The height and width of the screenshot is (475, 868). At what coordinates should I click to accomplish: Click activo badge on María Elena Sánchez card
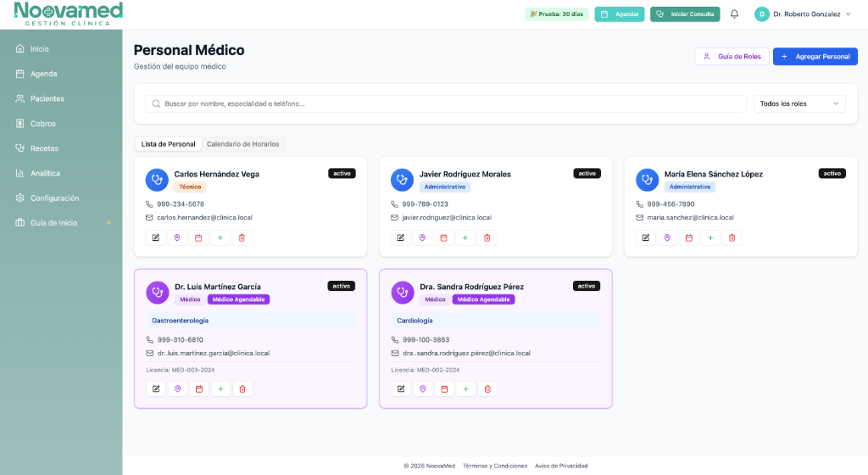coord(832,173)
